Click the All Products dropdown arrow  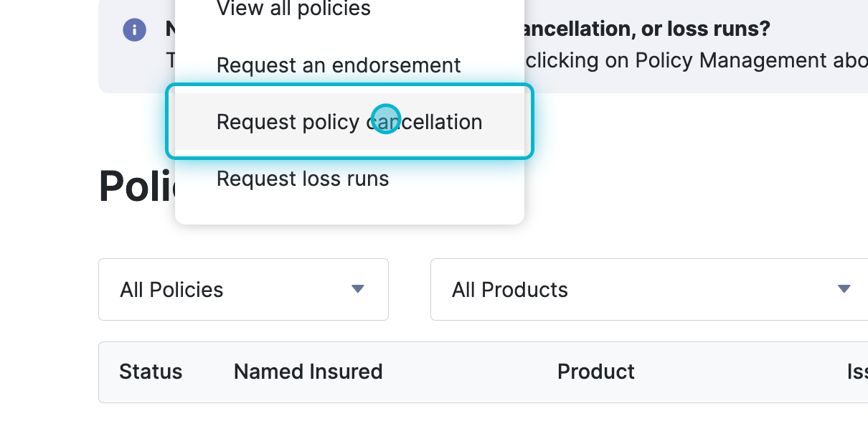click(x=844, y=289)
